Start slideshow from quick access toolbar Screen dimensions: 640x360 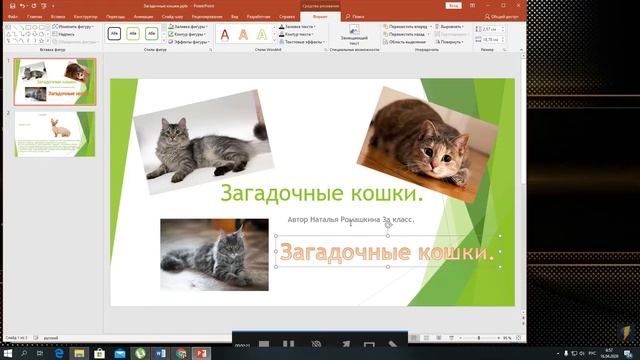tap(44, 6)
